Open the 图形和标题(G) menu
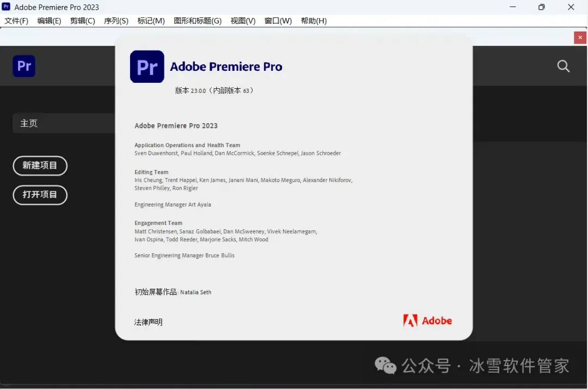The width and height of the screenshot is (588, 389). (x=198, y=21)
